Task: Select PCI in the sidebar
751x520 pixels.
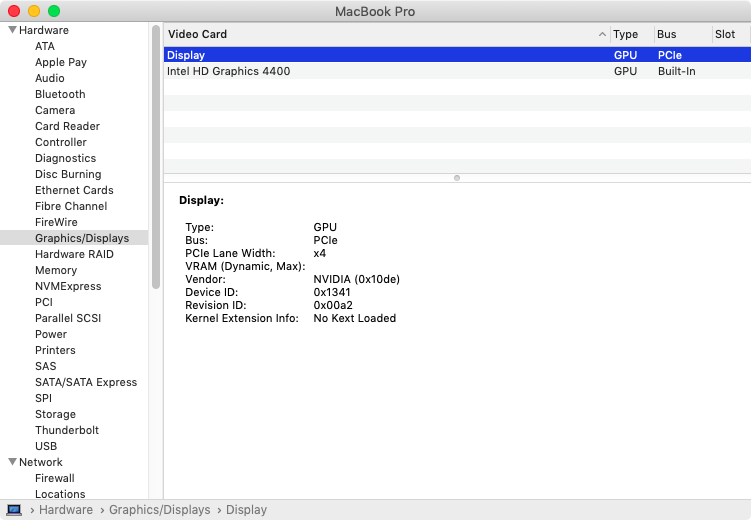Action: 44,302
